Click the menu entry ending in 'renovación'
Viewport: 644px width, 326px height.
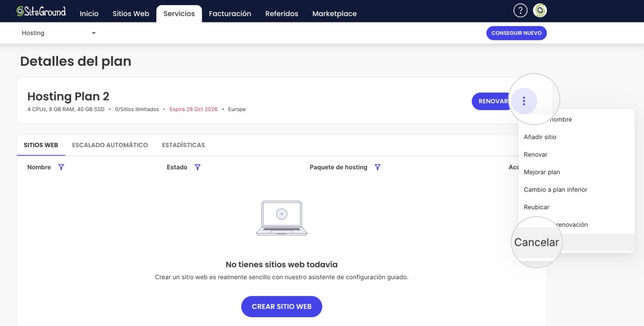(x=576, y=225)
